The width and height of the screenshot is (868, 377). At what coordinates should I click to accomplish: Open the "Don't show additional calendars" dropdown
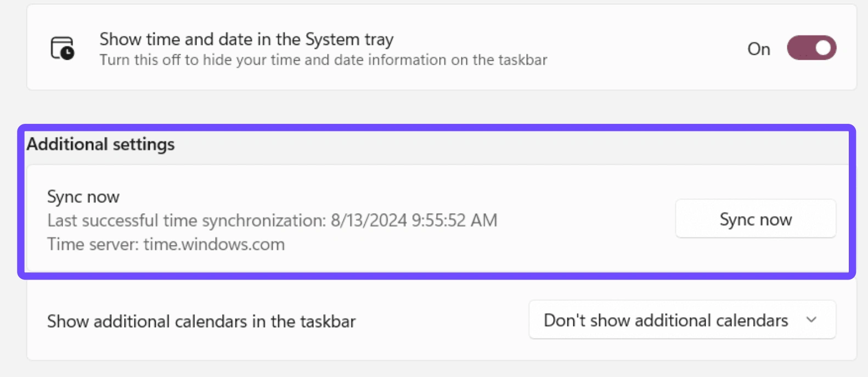coord(681,320)
